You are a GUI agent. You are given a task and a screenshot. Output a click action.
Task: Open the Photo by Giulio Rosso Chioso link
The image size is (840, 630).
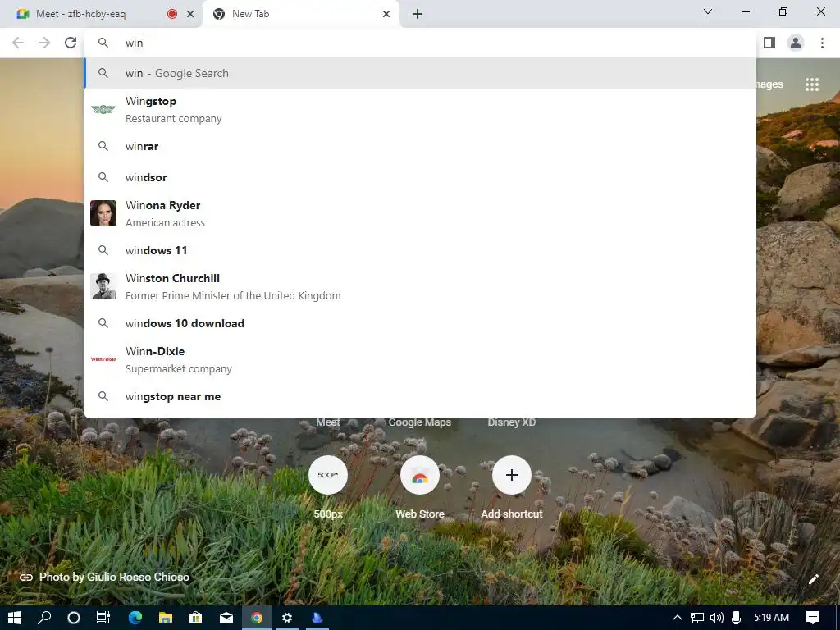tap(114, 577)
